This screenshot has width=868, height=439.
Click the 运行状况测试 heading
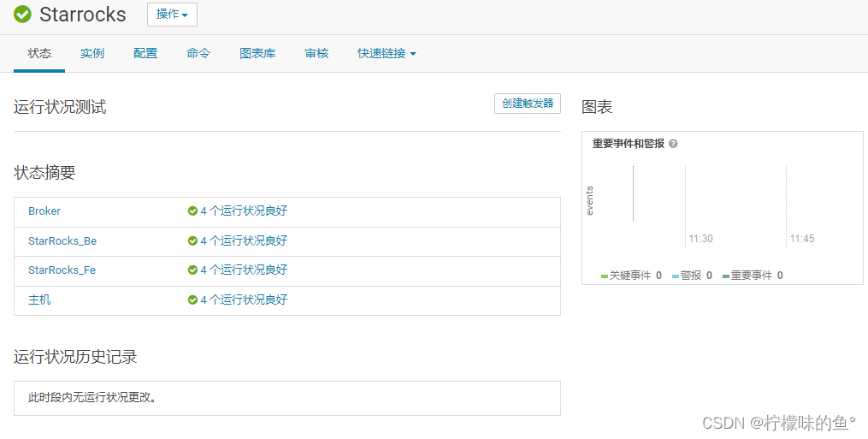tap(60, 107)
